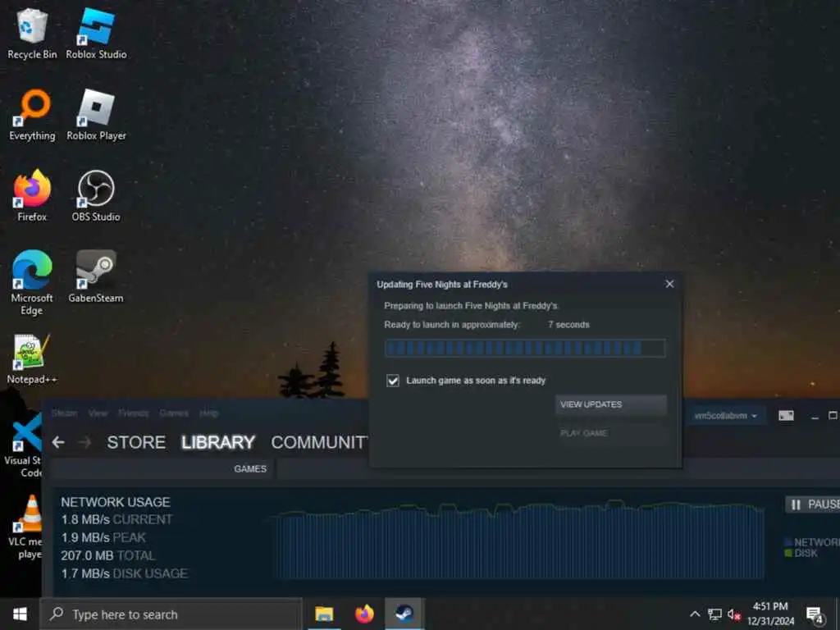Toggle the DISK graph legend

click(x=801, y=553)
